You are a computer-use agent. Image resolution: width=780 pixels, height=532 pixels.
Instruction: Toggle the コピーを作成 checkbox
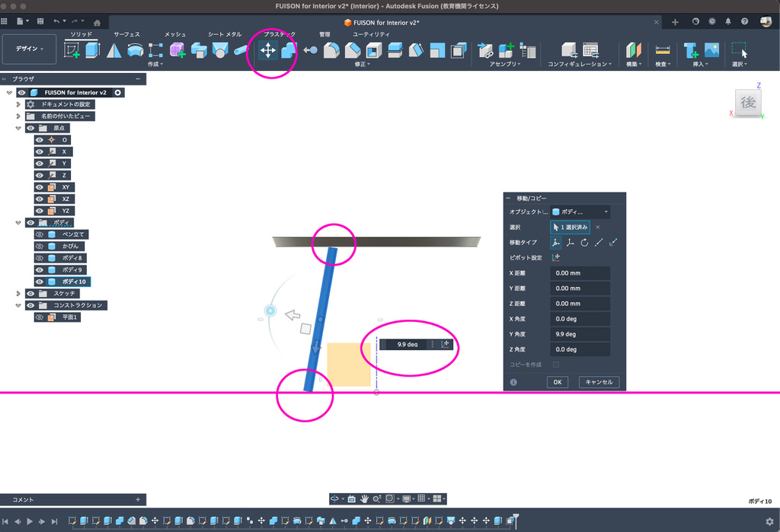pyautogui.click(x=555, y=365)
